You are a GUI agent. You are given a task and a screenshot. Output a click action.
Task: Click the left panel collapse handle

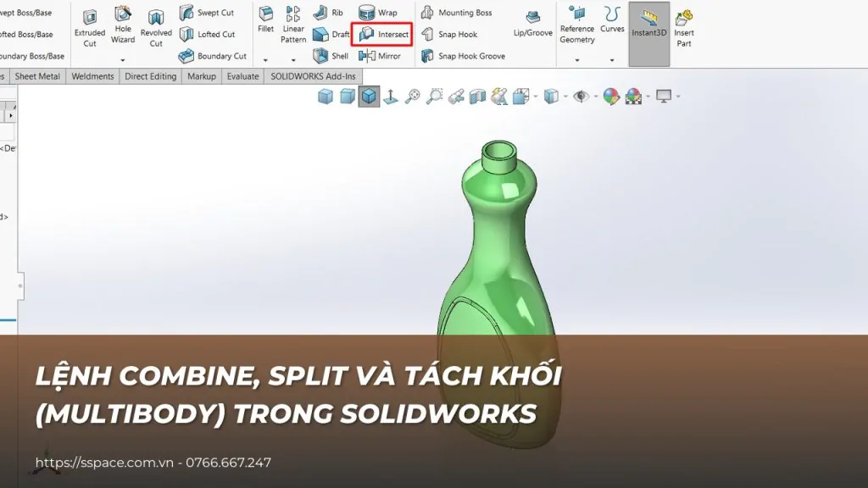(20, 286)
